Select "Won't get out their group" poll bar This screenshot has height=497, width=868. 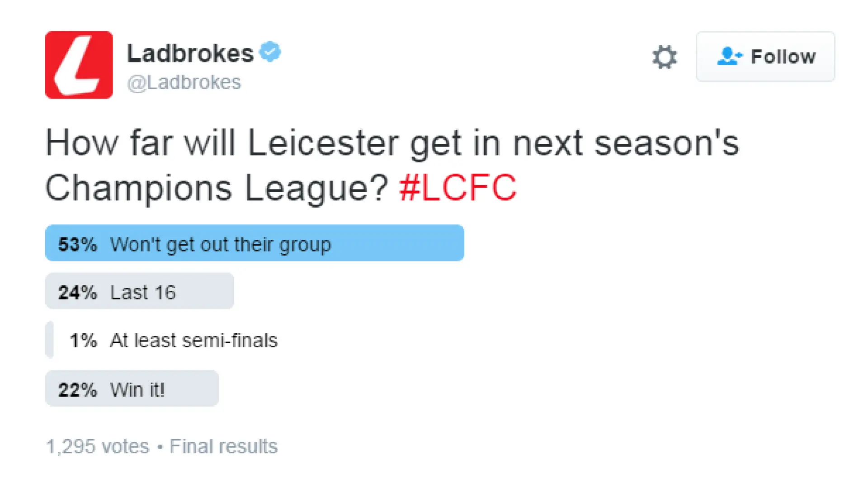255,243
